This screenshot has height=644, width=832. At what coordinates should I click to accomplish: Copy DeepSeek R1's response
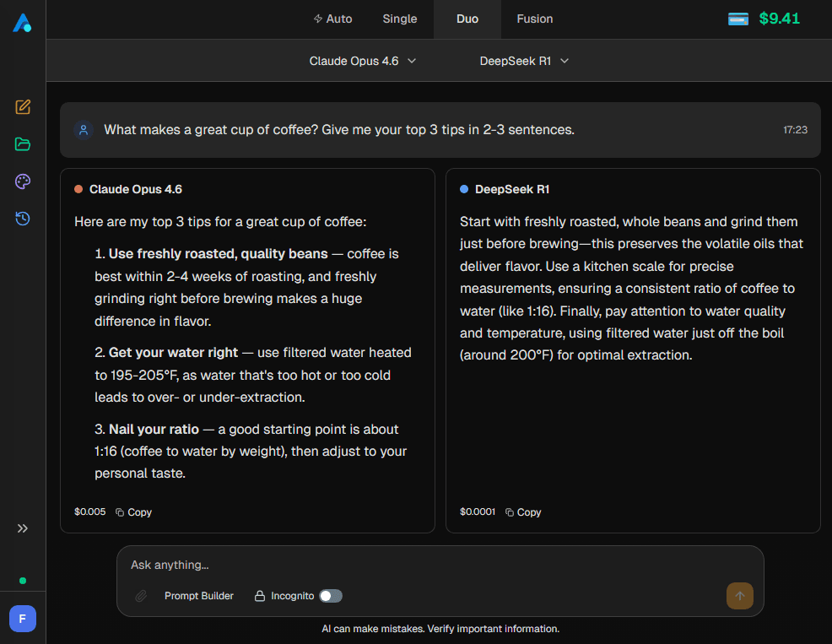coord(523,511)
